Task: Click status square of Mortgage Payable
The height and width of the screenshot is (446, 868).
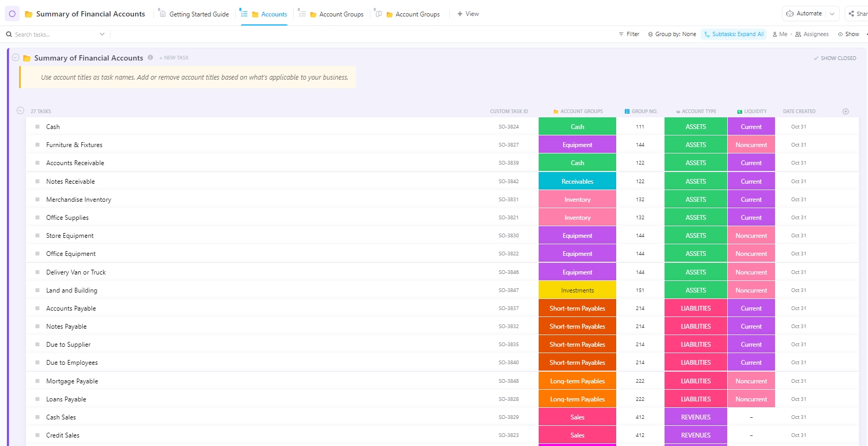Action: click(x=37, y=381)
